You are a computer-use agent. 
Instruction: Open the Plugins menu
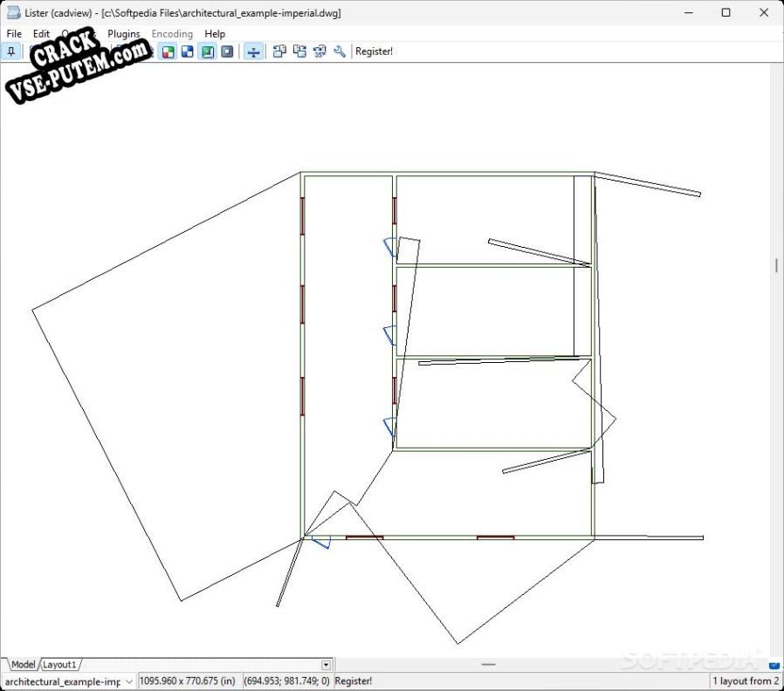tap(123, 34)
